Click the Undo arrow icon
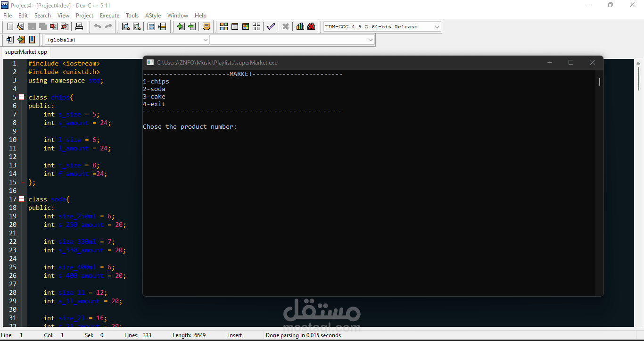 tap(98, 26)
